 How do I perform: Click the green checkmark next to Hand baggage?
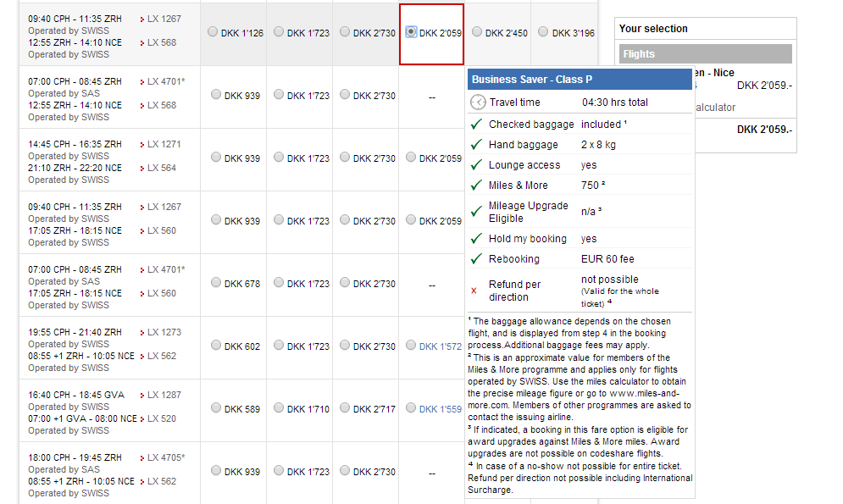point(477,145)
